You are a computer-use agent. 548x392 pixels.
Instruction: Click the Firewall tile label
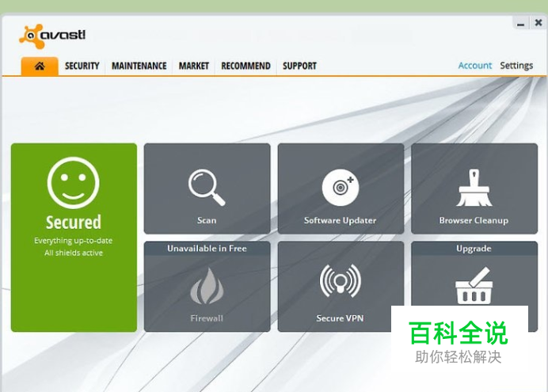coord(207,318)
